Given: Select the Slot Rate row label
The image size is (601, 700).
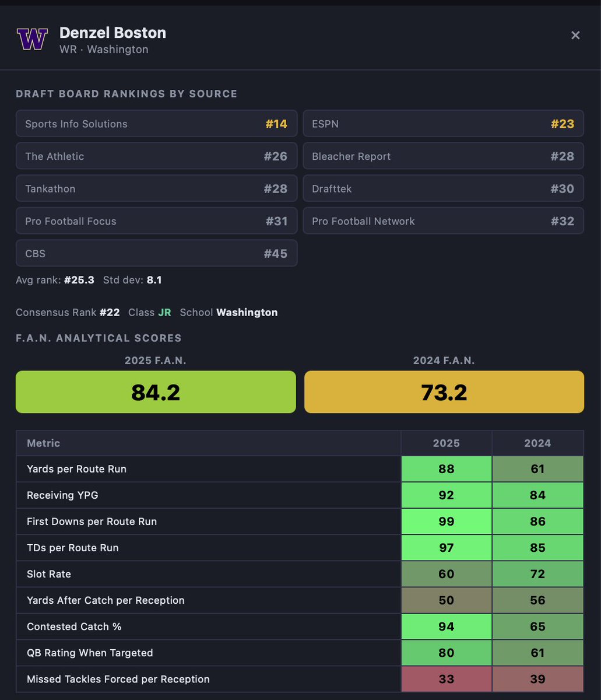Looking at the screenshot, I should (49, 574).
